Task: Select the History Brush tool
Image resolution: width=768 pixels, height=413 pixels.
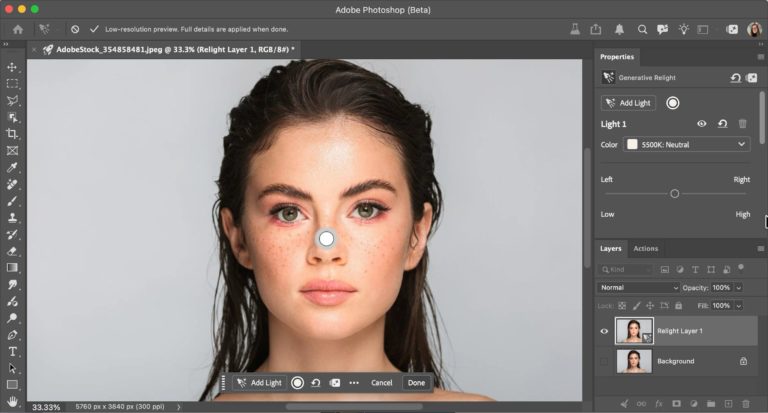Action: pyautogui.click(x=12, y=234)
